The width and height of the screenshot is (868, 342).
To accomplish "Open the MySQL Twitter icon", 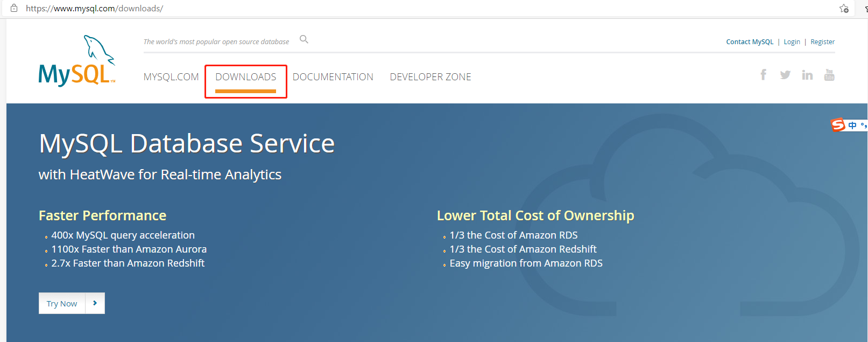I will pos(785,75).
